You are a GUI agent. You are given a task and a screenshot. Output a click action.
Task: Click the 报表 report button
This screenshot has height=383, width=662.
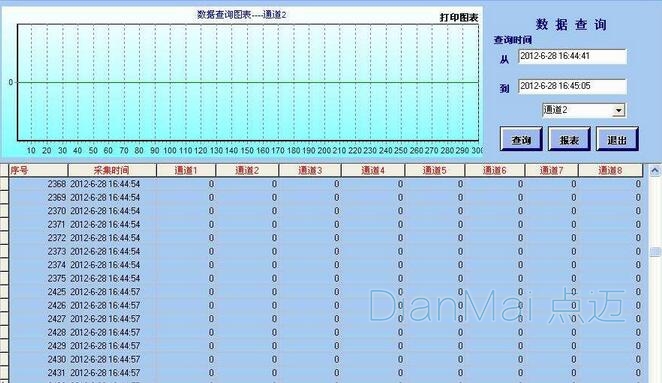pyautogui.click(x=569, y=139)
